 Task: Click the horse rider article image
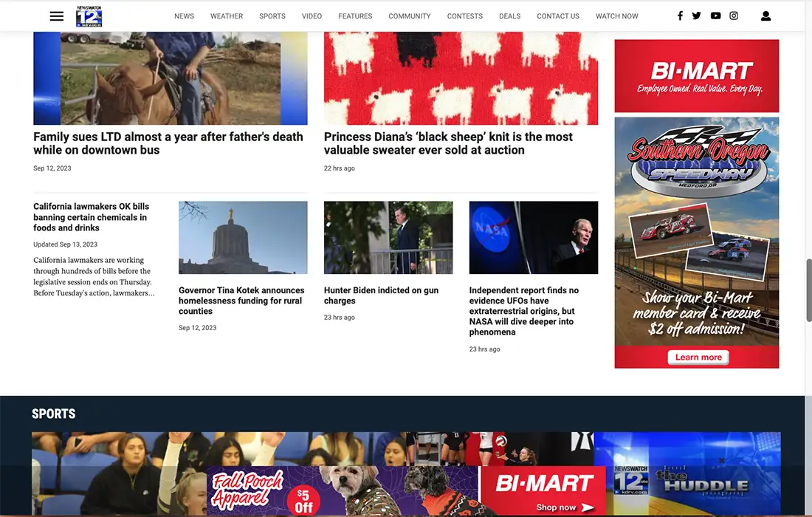(171, 78)
